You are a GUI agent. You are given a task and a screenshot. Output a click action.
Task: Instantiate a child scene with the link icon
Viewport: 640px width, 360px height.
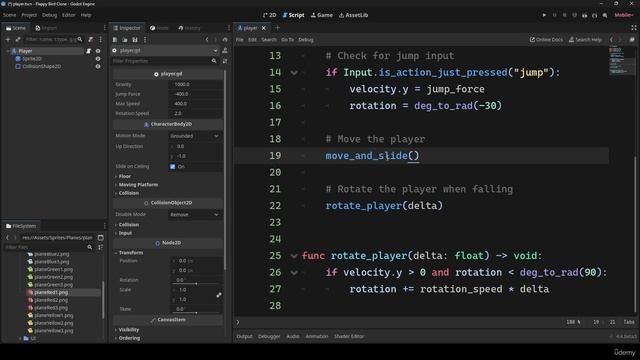(18, 40)
